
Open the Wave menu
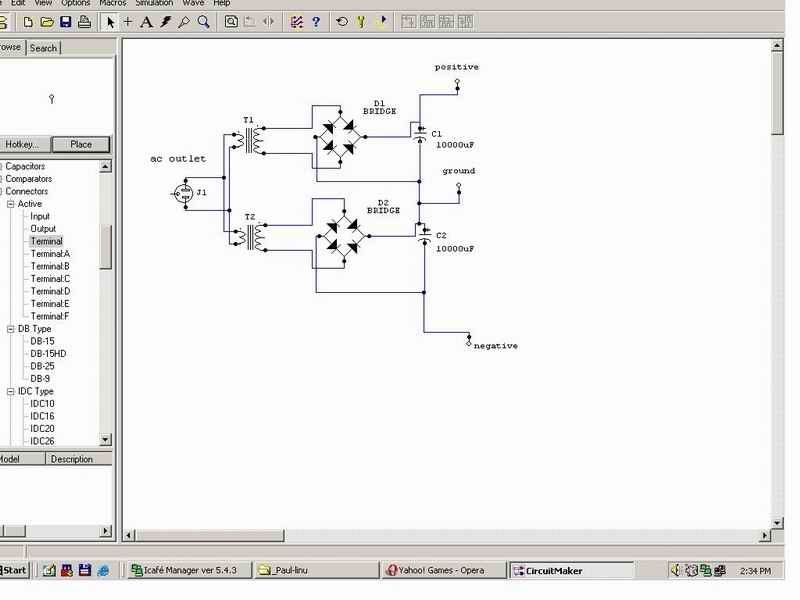click(x=193, y=3)
